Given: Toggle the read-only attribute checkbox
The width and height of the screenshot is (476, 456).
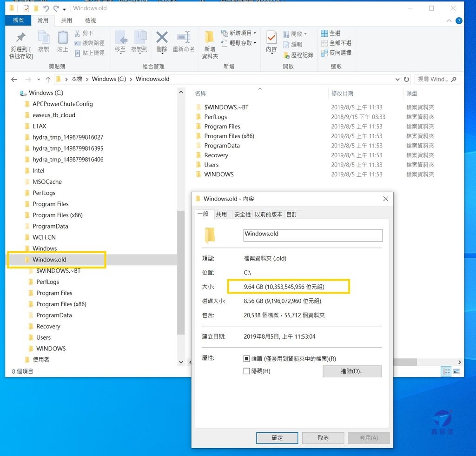Looking at the screenshot, I should pos(246,359).
